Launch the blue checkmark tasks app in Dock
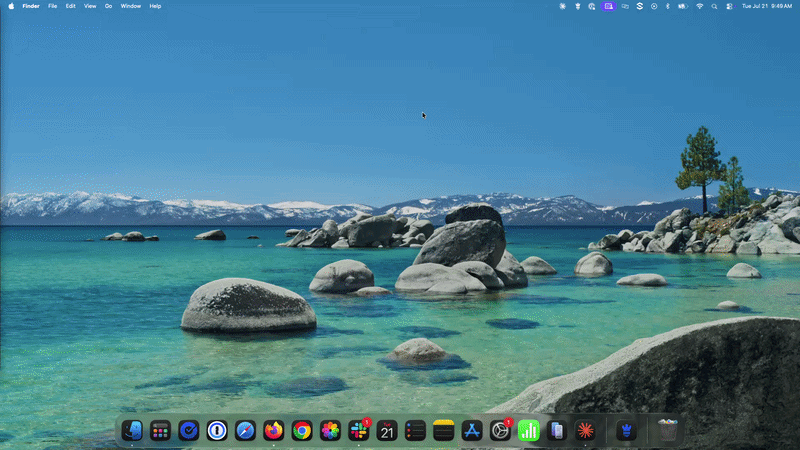This screenshot has height=450, width=800. coord(189,431)
